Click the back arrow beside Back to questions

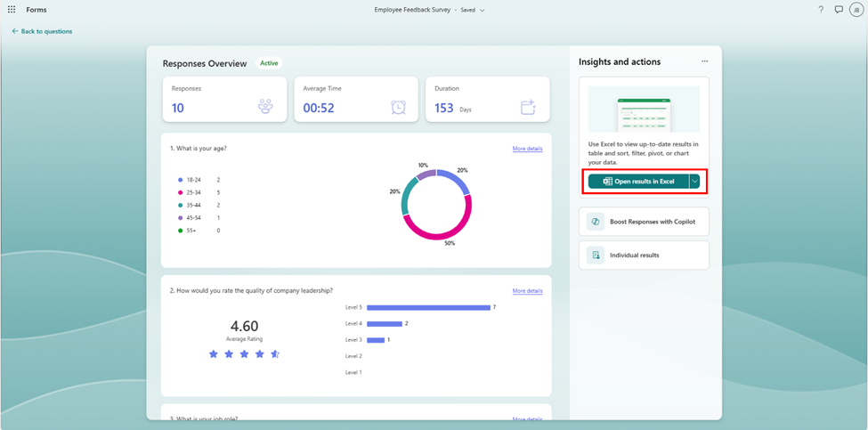[x=15, y=31]
